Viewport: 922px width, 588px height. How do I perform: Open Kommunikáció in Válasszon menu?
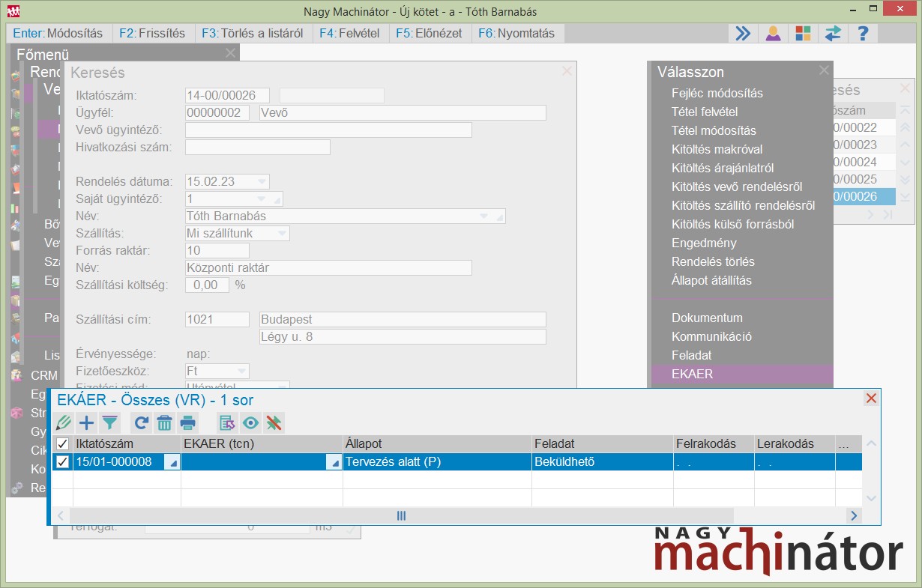tap(711, 336)
